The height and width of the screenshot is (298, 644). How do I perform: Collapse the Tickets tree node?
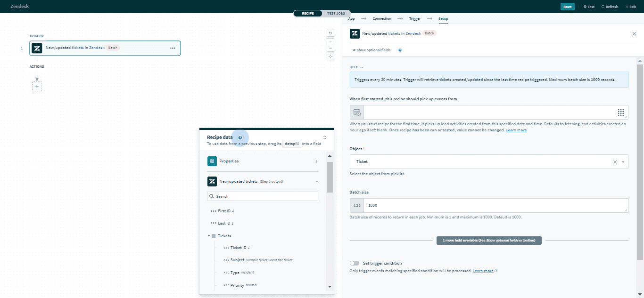209,236
